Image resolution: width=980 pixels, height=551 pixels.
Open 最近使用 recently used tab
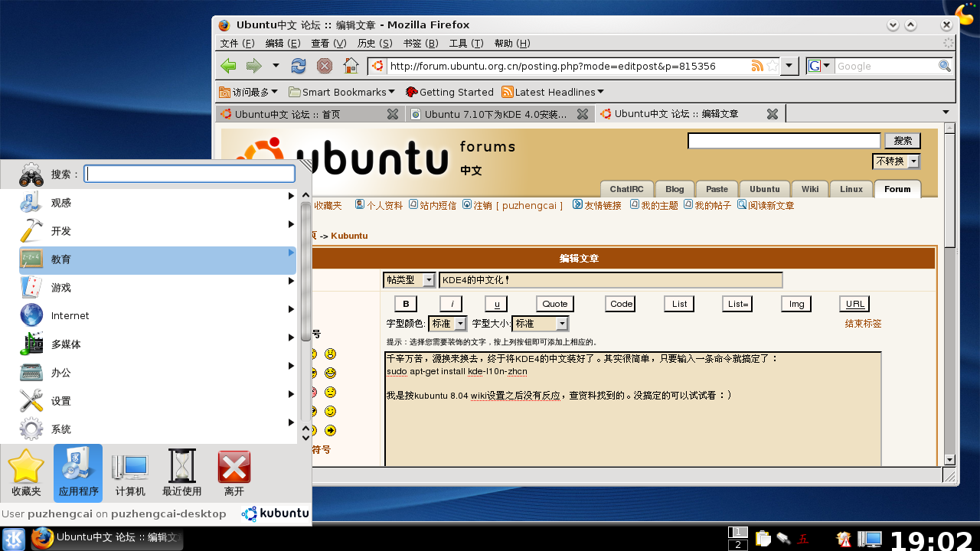tap(182, 474)
